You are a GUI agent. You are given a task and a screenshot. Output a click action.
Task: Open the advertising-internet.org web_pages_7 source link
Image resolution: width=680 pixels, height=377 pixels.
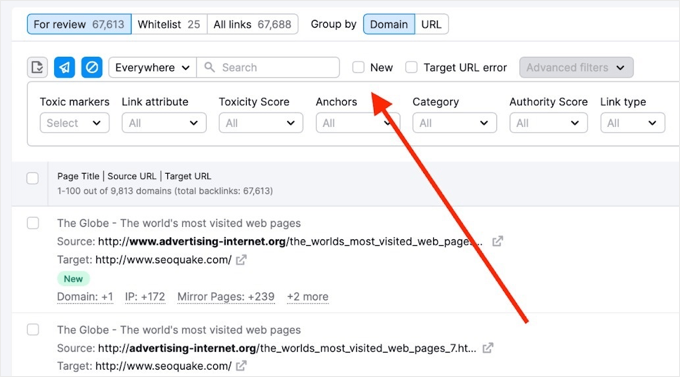pyautogui.click(x=287, y=348)
